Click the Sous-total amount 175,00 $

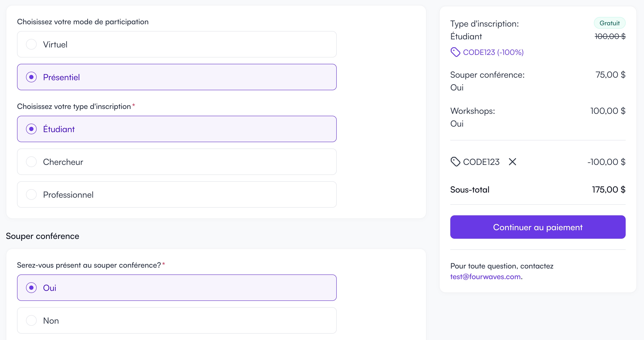[x=608, y=190]
